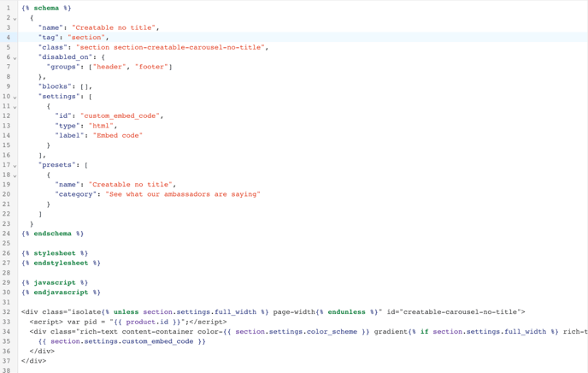588x373 pixels.
Task: Click the "footer" group string
Action: 150,67
